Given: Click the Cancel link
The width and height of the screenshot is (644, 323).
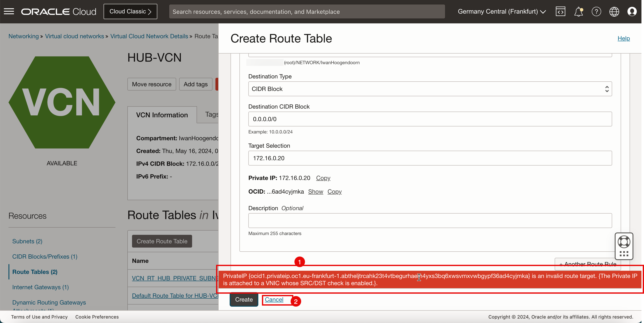Looking at the screenshot, I should point(274,299).
